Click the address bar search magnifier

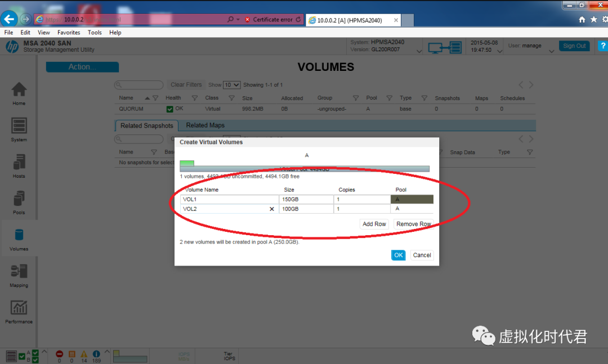pyautogui.click(x=230, y=19)
